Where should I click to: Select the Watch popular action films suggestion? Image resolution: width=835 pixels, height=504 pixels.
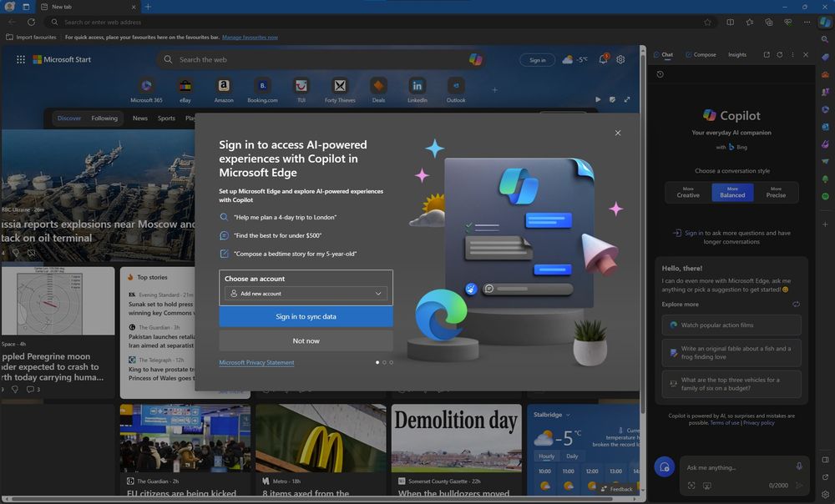[731, 325]
